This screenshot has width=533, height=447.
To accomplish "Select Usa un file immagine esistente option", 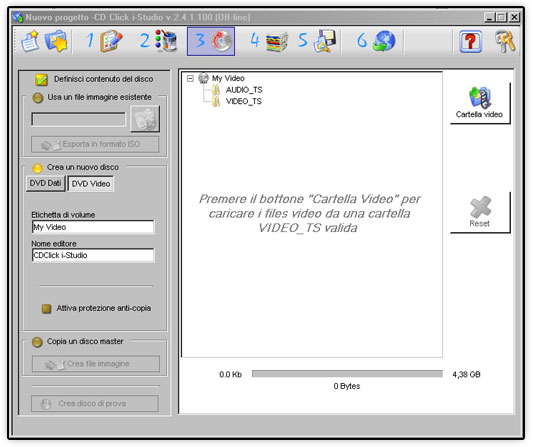I will point(38,98).
